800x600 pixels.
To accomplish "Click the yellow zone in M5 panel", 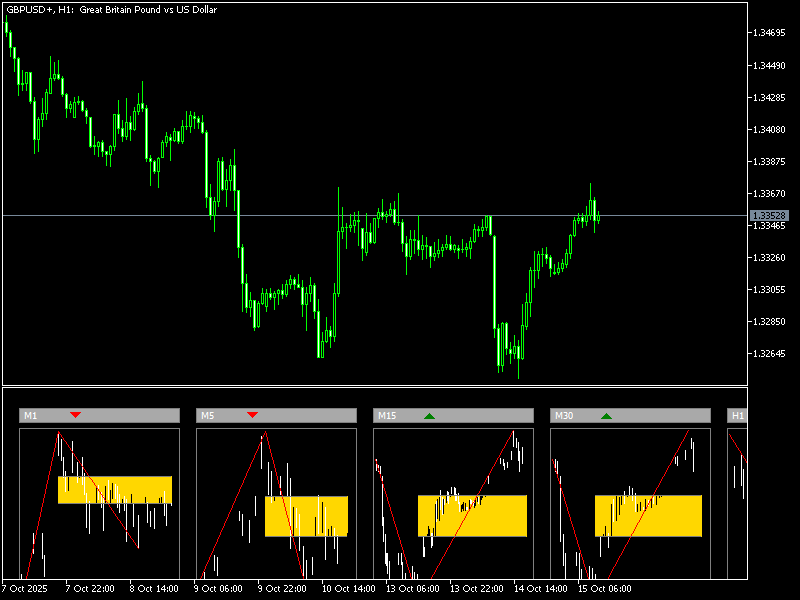I will click(306, 516).
